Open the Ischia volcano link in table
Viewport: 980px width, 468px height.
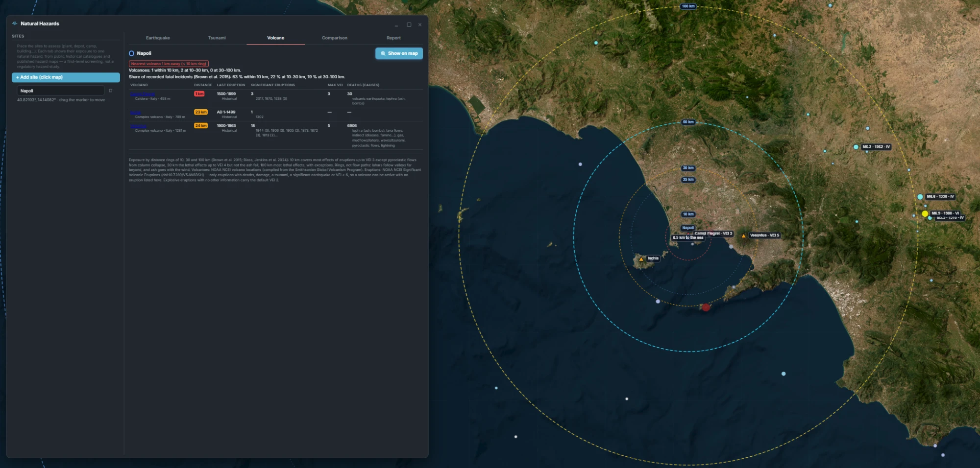pyautogui.click(x=135, y=112)
